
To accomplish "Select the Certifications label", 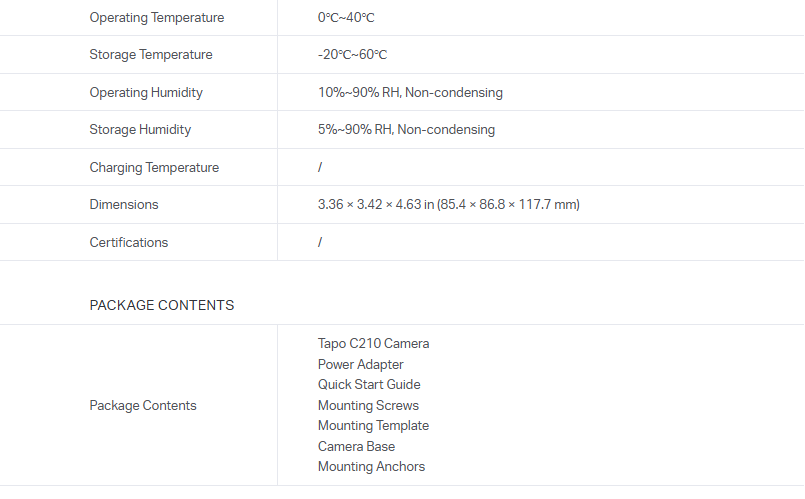I will point(129,243).
